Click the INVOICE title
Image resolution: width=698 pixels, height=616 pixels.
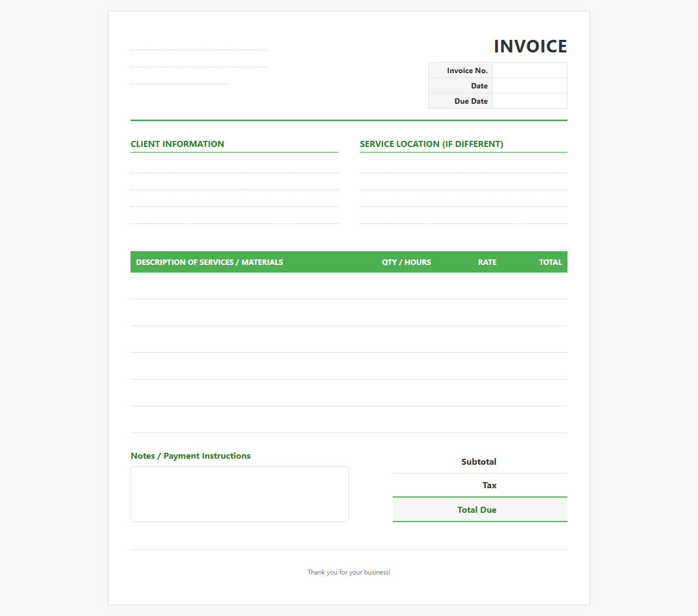[530, 46]
